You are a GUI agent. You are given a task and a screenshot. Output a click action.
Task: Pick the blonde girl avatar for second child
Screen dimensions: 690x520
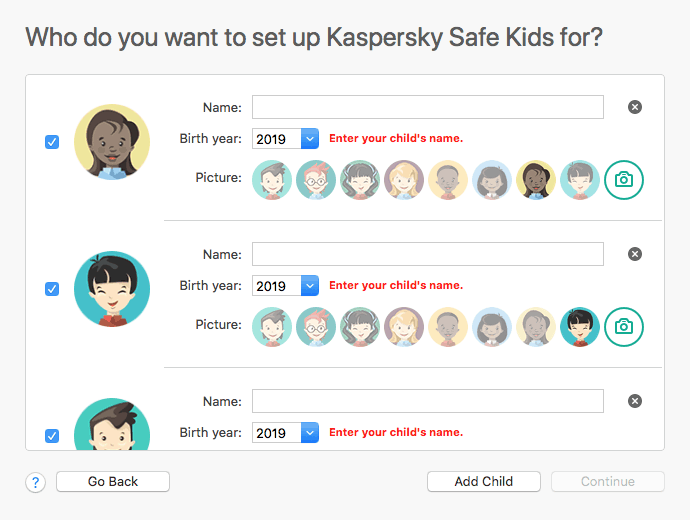(404, 327)
